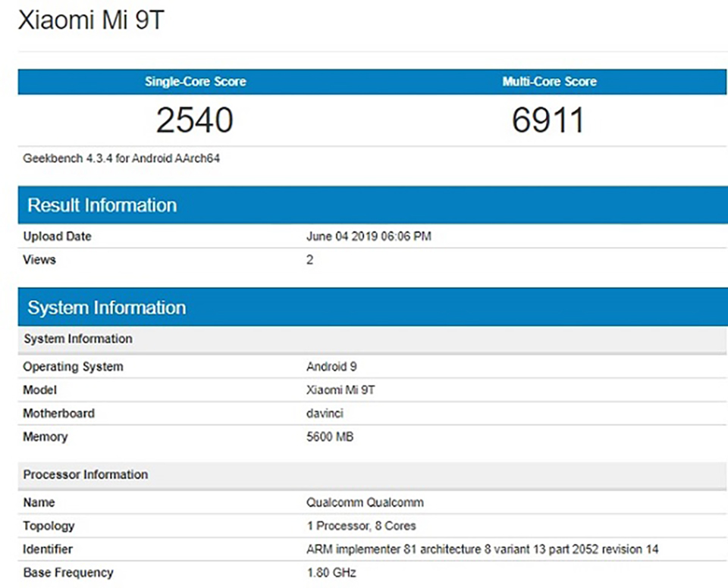728x588 pixels.
Task: Select the Model label
Action: pyautogui.click(x=39, y=389)
